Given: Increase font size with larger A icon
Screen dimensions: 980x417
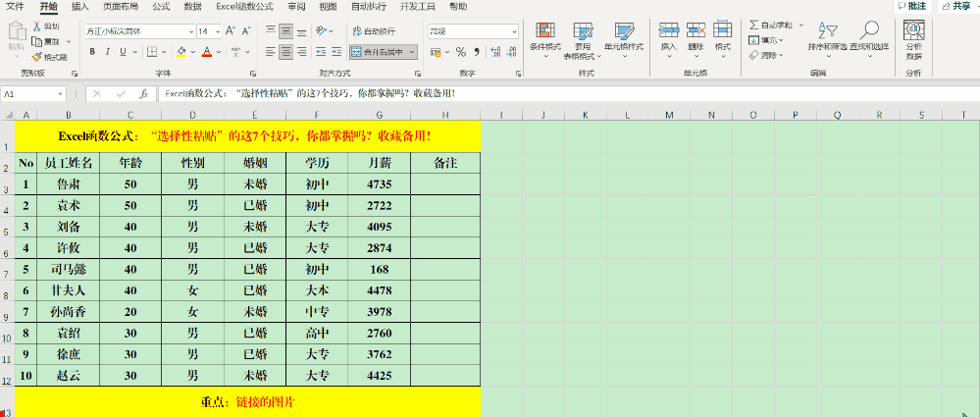Looking at the screenshot, I should point(231,30).
